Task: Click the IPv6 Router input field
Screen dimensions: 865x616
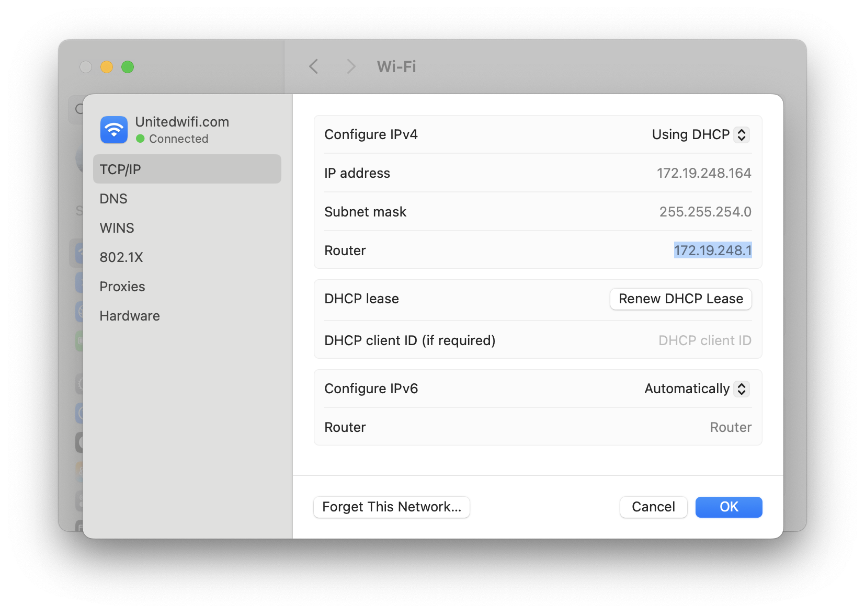Action: pyautogui.click(x=731, y=427)
